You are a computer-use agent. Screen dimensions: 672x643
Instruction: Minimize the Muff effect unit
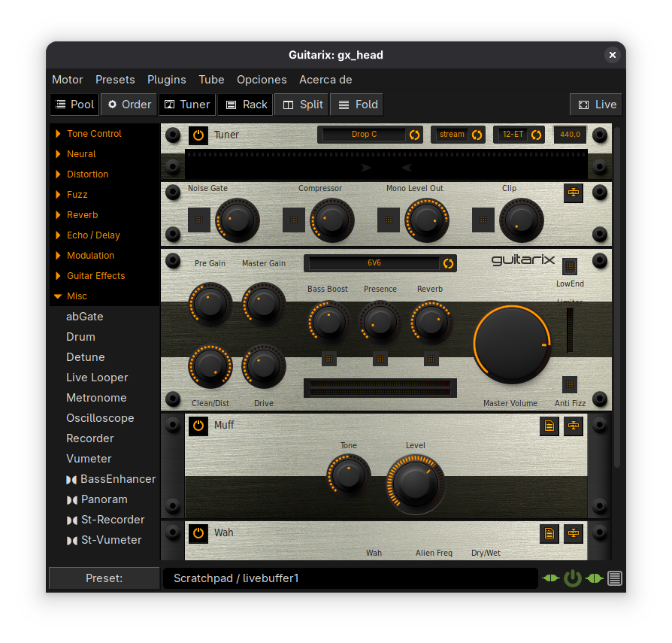pos(573,426)
